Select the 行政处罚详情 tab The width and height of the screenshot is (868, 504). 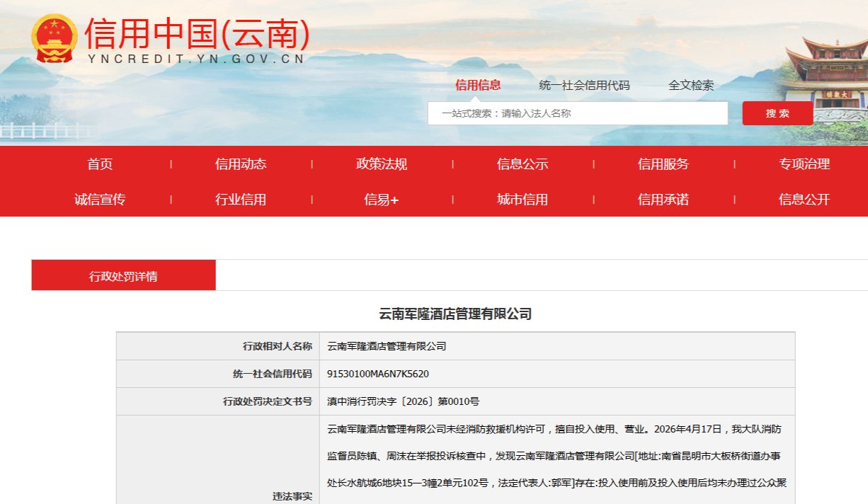123,275
